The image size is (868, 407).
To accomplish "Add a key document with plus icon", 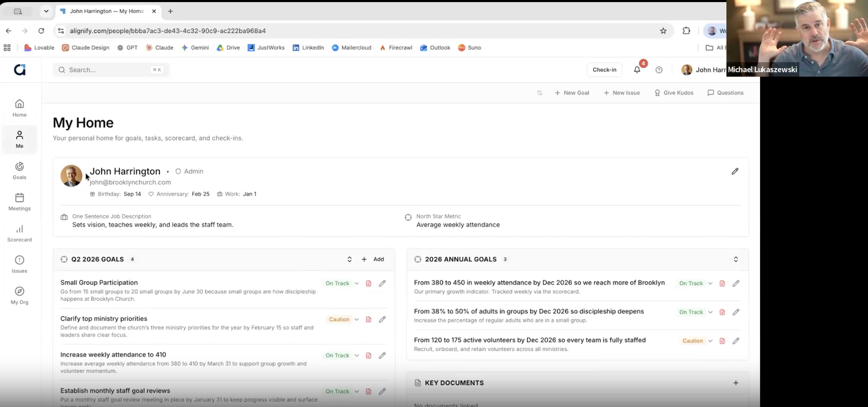I will click(x=736, y=383).
